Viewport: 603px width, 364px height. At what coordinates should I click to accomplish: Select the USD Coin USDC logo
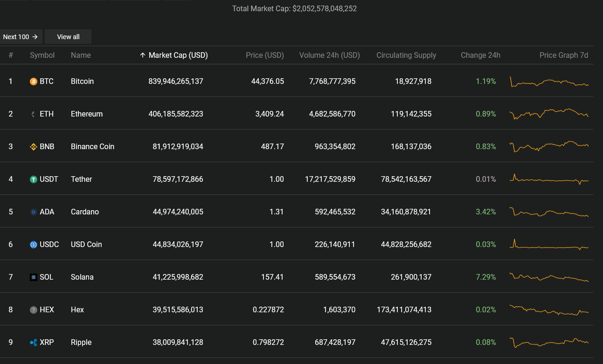tap(33, 244)
